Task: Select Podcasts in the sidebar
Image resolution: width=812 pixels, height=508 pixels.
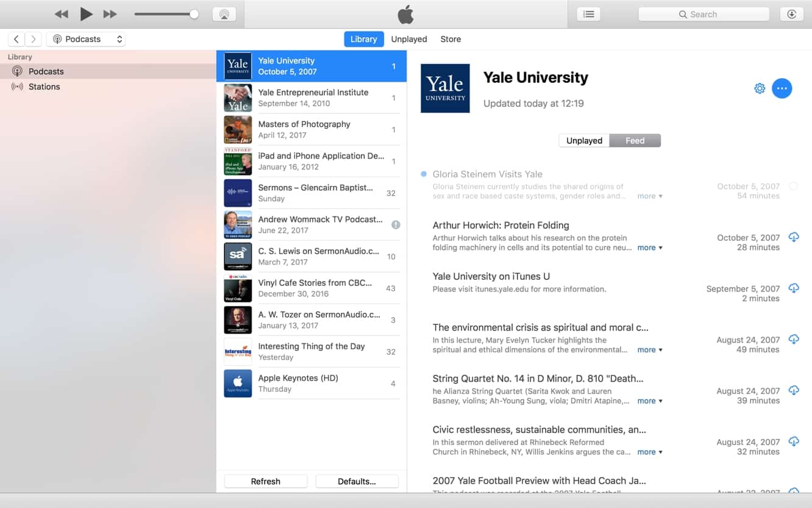Action: pyautogui.click(x=108, y=71)
